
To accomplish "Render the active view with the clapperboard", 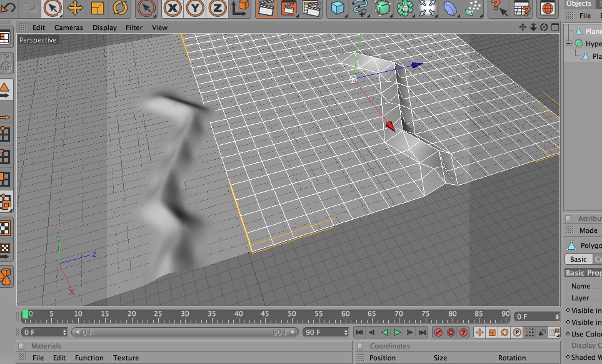I will pyautogui.click(x=266, y=8).
